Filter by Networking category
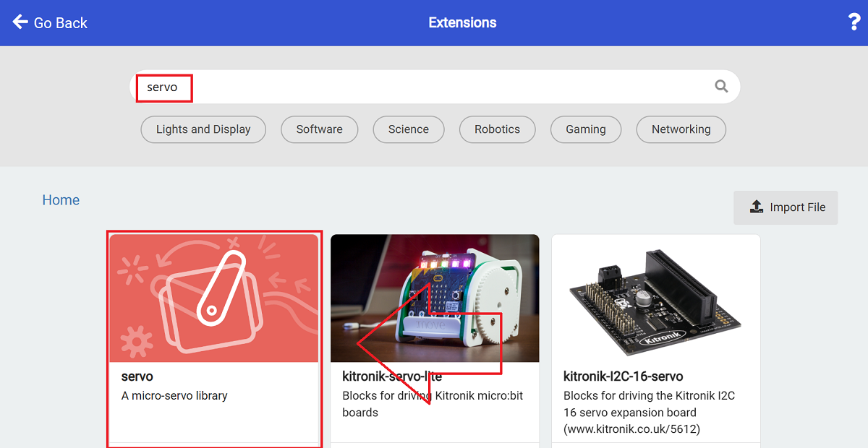Screen dimensions: 868x448 click(681, 129)
